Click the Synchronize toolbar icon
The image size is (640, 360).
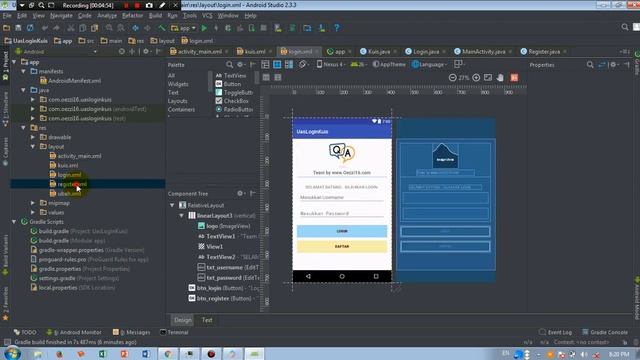coord(30,28)
